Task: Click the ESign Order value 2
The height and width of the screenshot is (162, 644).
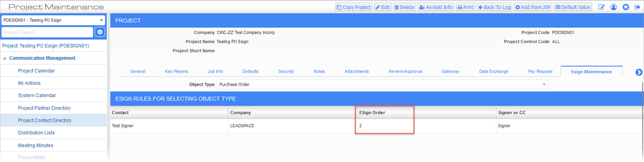Action: point(360,126)
